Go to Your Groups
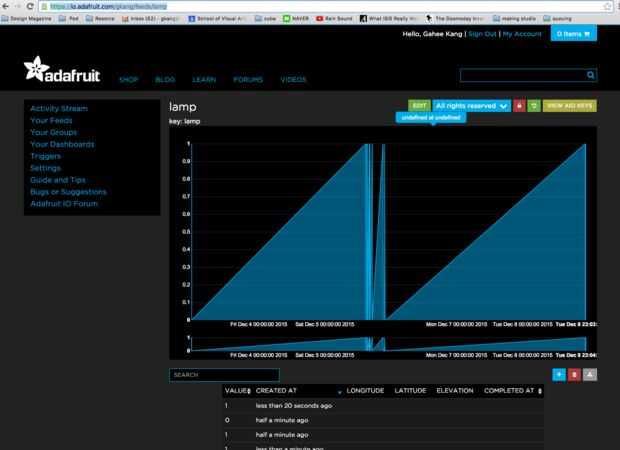 pos(54,132)
